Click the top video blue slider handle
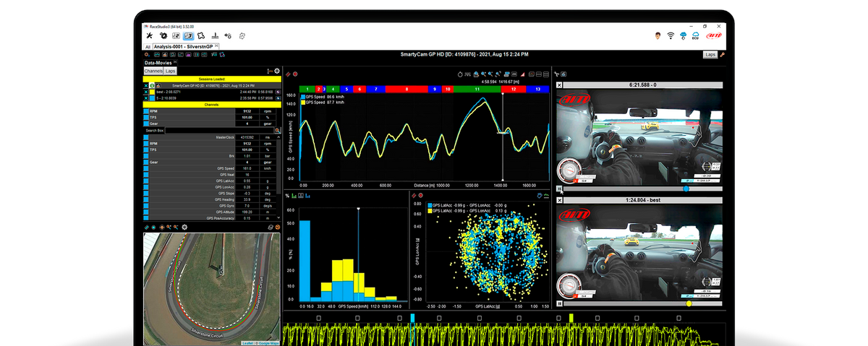The height and width of the screenshot is (346, 868). point(686,189)
